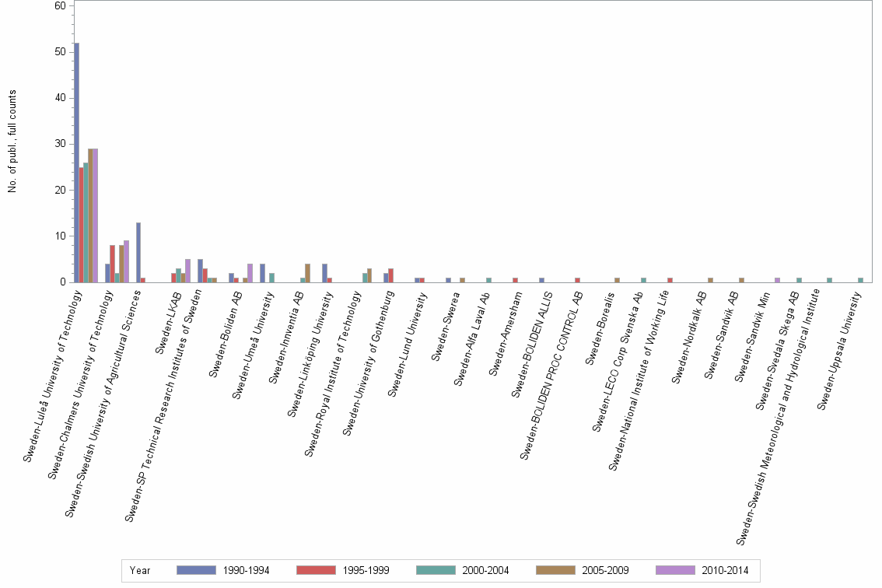Click the Sweden-Chalmers University of Technology label
The height and width of the screenshot is (588, 882).
pyautogui.click(x=81, y=384)
